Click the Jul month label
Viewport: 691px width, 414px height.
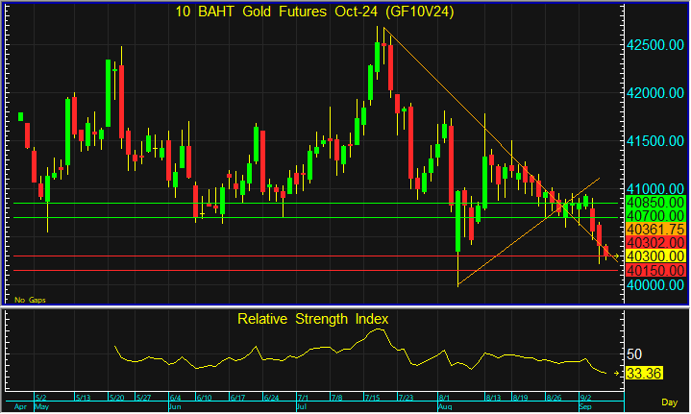[302, 407]
